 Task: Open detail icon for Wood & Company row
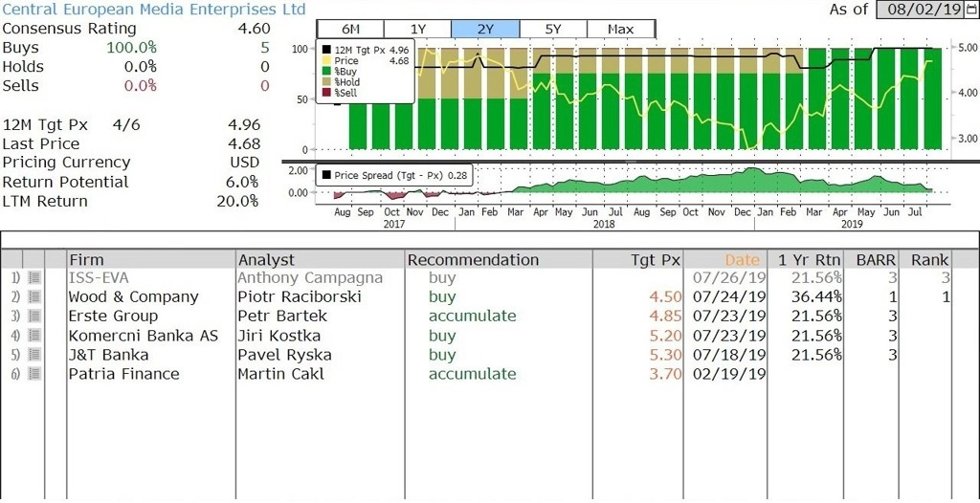click(x=34, y=296)
